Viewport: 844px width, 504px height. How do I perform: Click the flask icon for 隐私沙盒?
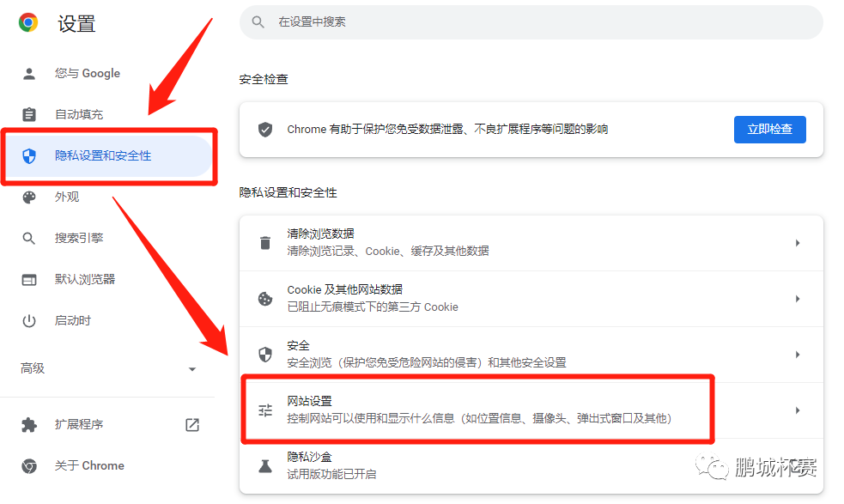tap(264, 466)
